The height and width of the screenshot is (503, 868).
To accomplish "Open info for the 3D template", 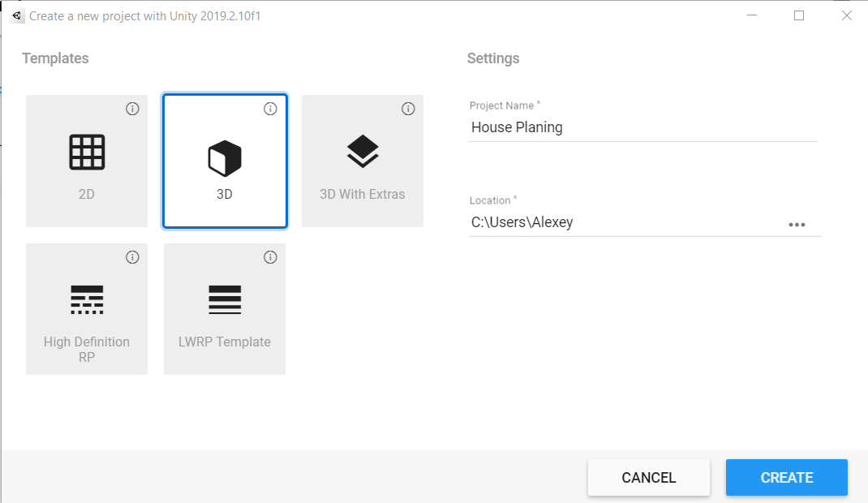I will pos(271,109).
